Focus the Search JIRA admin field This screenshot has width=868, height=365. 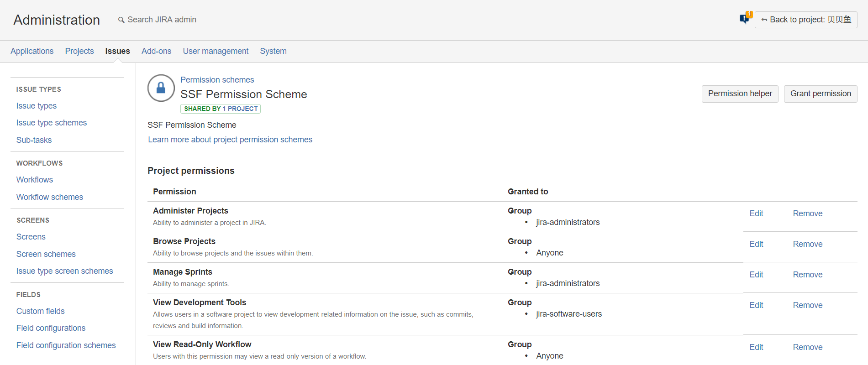point(162,20)
